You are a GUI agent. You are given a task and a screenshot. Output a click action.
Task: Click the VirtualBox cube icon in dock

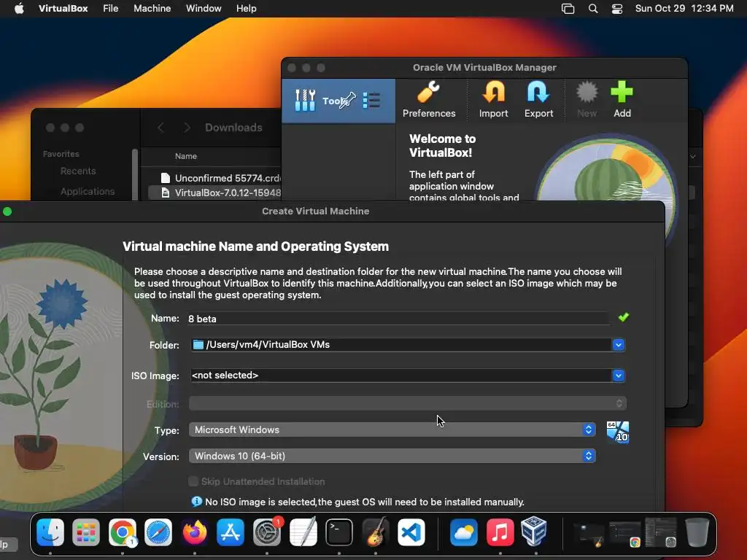coord(533,531)
